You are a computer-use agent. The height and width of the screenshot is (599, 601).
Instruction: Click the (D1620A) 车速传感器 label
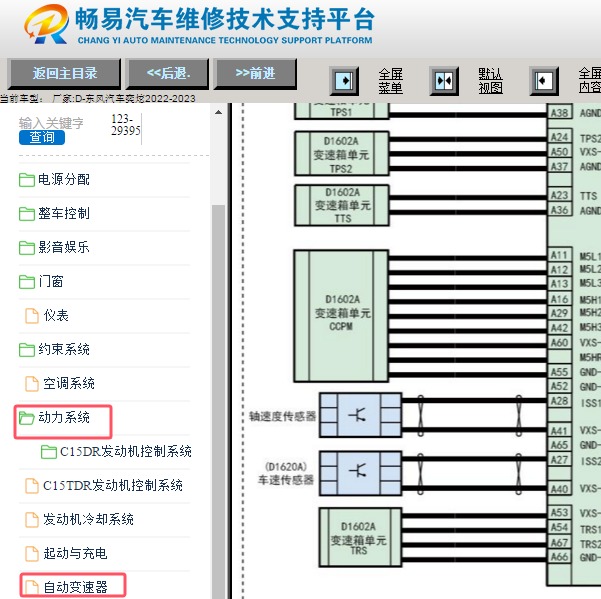[x=286, y=473]
